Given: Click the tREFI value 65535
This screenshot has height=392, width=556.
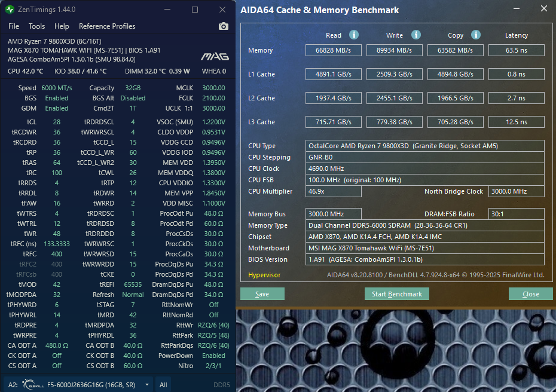Looking at the screenshot, I should [133, 284].
